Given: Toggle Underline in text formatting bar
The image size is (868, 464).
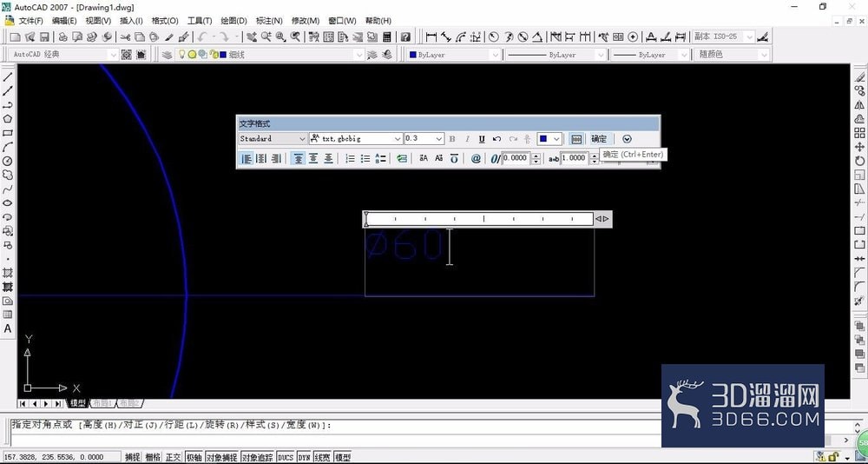Looking at the screenshot, I should point(482,138).
